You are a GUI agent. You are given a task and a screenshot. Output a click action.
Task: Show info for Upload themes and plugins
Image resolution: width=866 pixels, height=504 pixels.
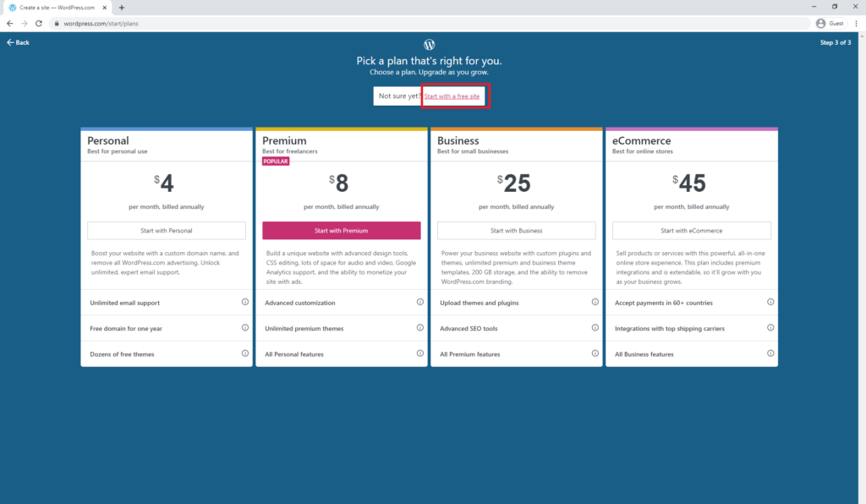pos(595,302)
